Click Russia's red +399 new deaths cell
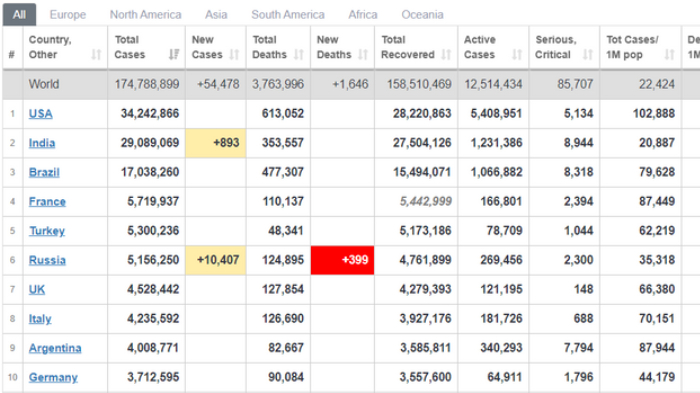This screenshot has height=393, width=700. coord(342,260)
